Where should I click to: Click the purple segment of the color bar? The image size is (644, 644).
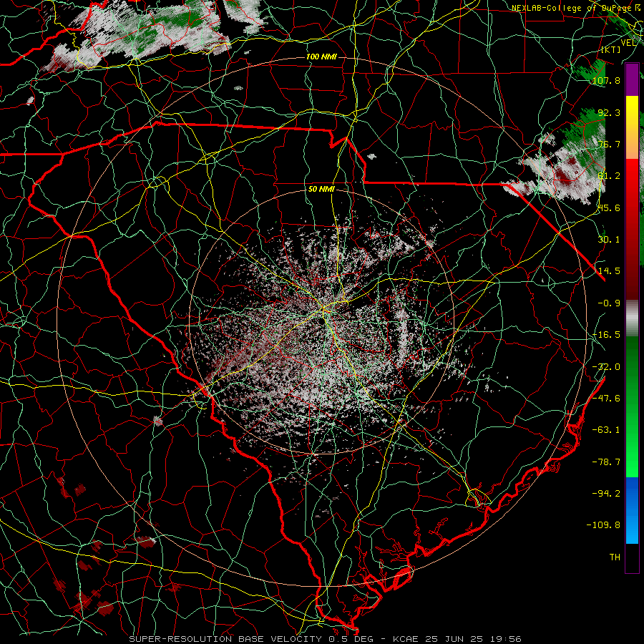632,80
